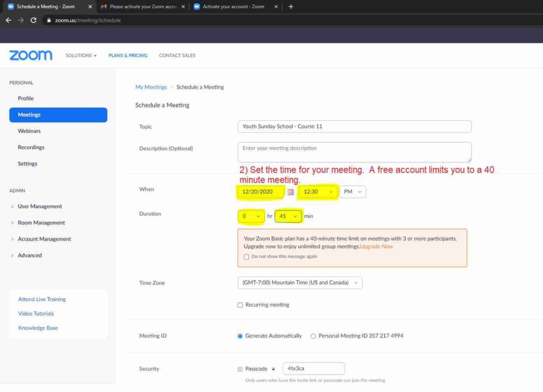
Task: Open Profile in the sidebar
Action: tap(25, 98)
